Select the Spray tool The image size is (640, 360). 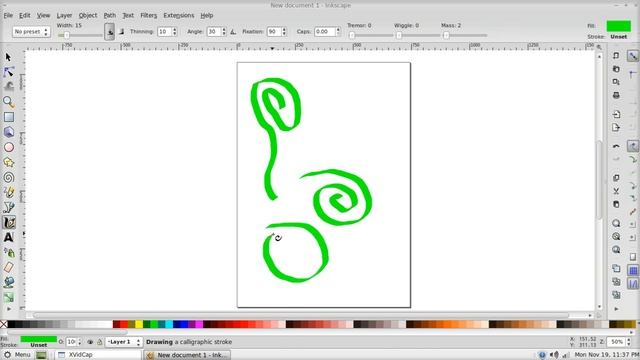(9, 253)
